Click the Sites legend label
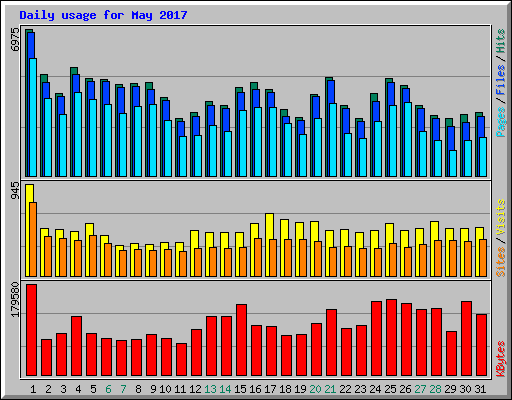 500,262
